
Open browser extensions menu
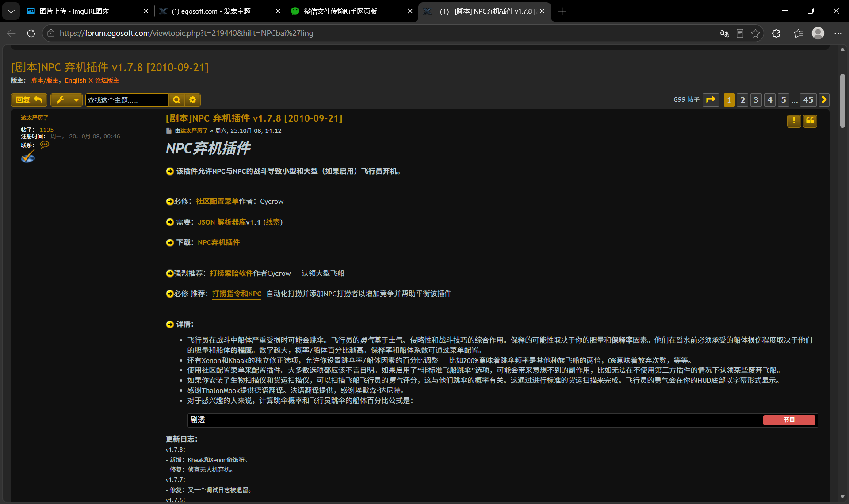776,33
